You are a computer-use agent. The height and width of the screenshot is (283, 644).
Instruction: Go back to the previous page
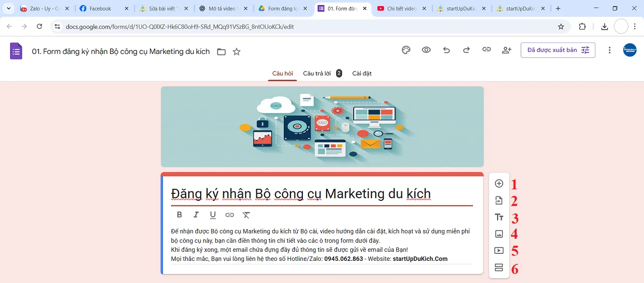tap(9, 27)
